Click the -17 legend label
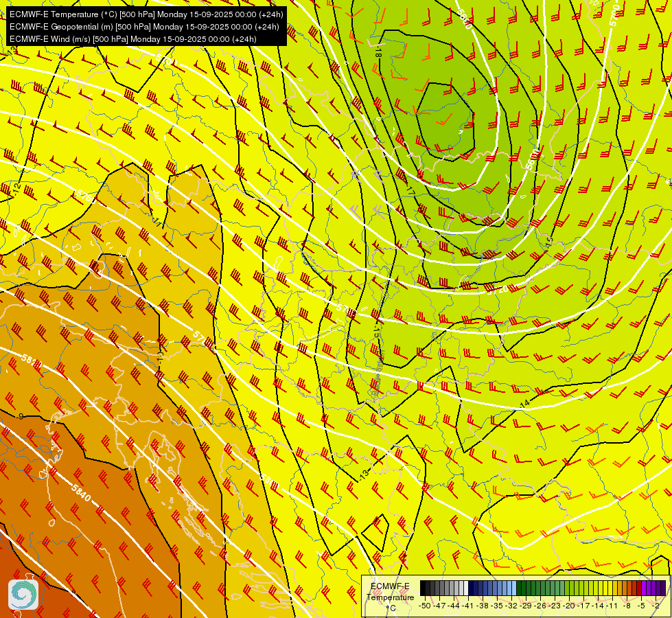The height and width of the screenshot is (618, 672). (x=583, y=606)
